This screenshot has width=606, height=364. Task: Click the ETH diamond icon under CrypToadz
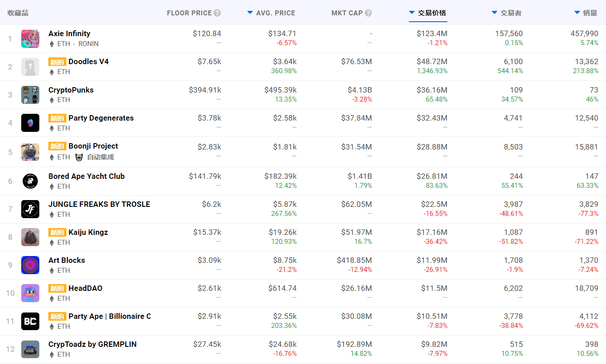click(52, 355)
